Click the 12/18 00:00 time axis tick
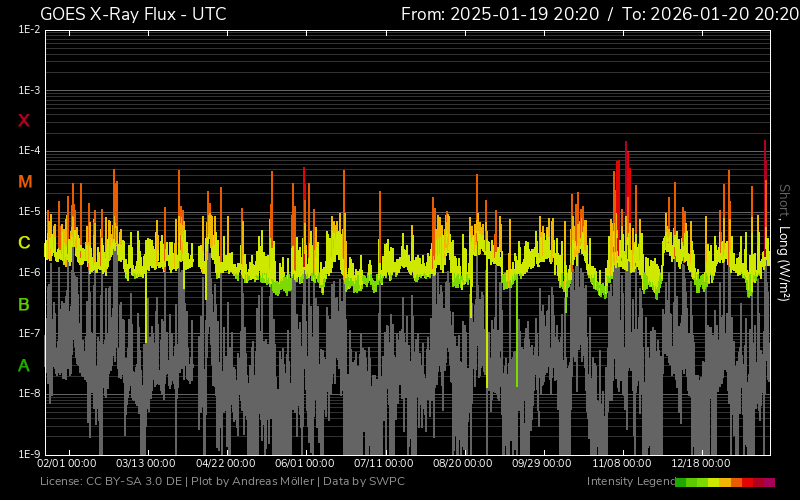The width and height of the screenshot is (800, 500). click(700, 464)
